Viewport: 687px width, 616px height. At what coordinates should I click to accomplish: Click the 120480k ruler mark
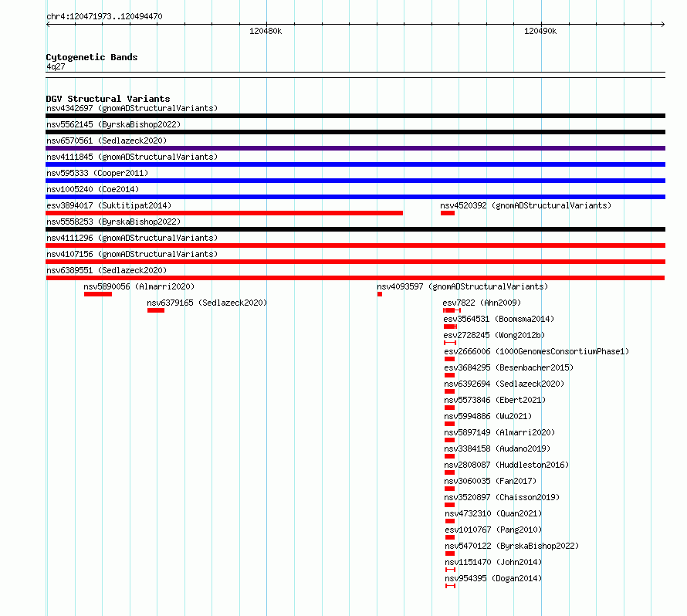[266, 31]
